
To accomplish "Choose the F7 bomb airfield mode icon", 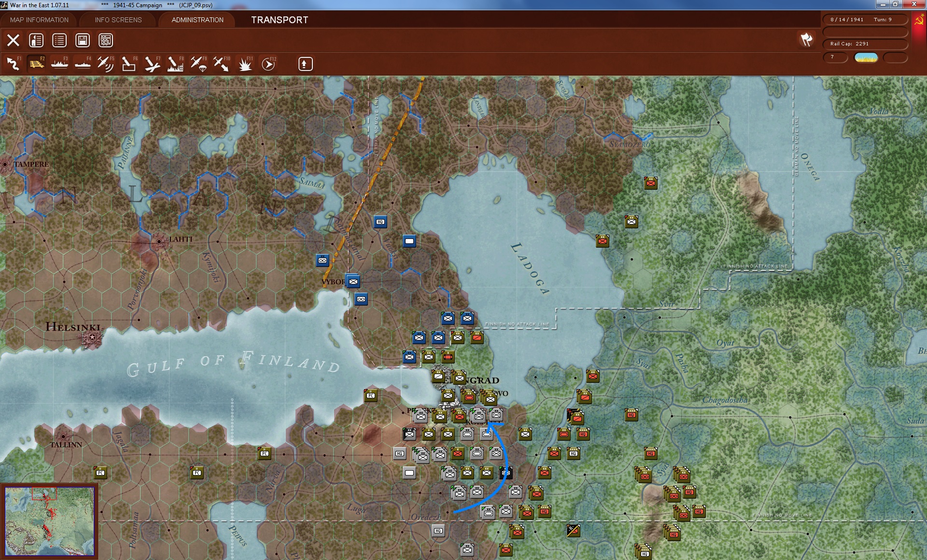I will click(x=152, y=64).
